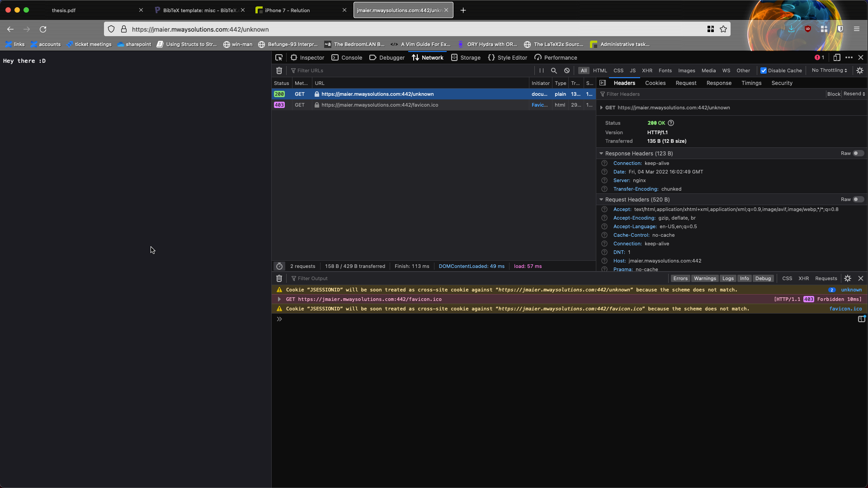Click the Block button in headers panel
Screen dimensions: 868x488
[x=833, y=94]
